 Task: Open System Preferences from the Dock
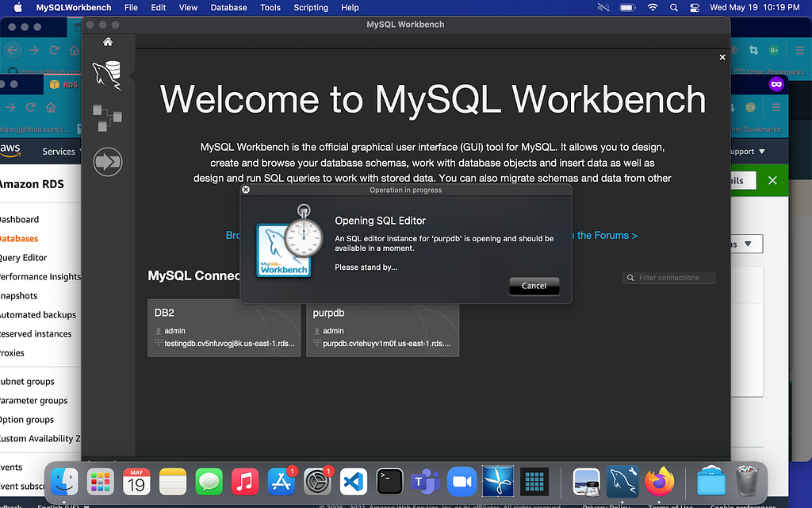(317, 482)
